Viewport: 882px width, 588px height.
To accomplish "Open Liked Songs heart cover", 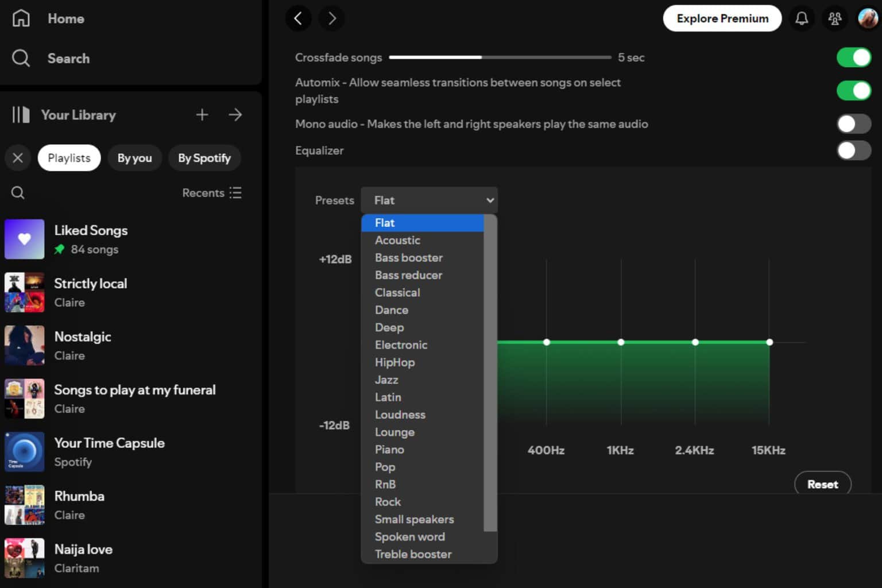I will (25, 239).
